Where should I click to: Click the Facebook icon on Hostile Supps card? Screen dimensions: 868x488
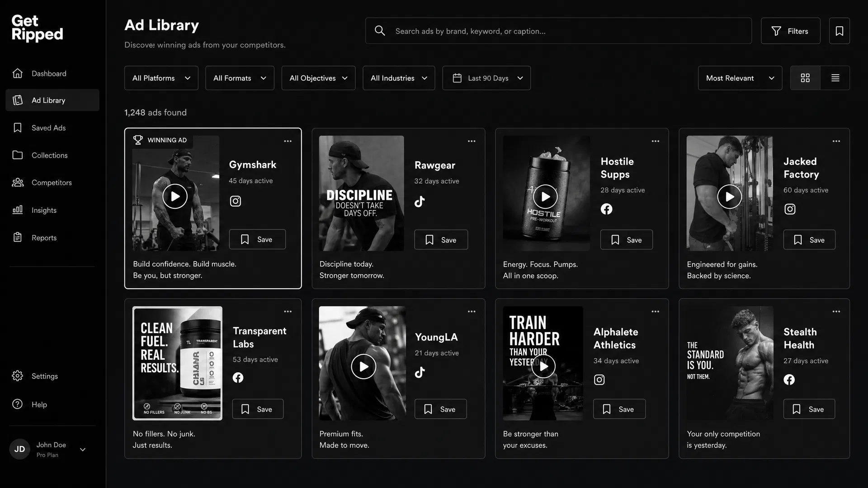(x=606, y=209)
